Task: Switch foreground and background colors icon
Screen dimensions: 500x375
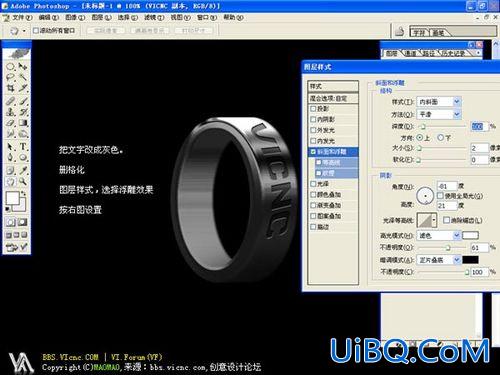Action: point(24,193)
